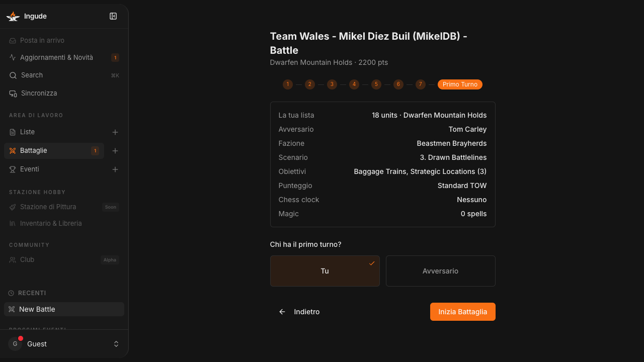644x362 pixels.
Task: Go to wizard step 4
Action: 354,84
